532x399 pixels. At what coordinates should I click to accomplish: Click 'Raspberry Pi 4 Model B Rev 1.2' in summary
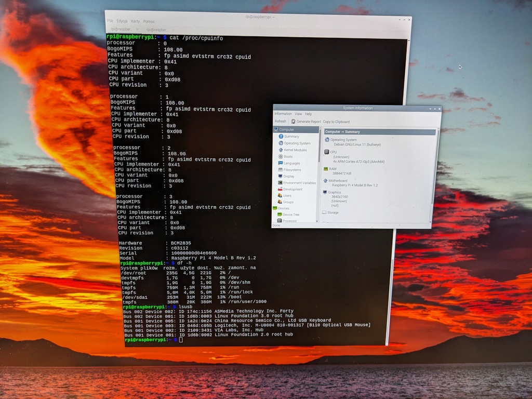click(354, 185)
